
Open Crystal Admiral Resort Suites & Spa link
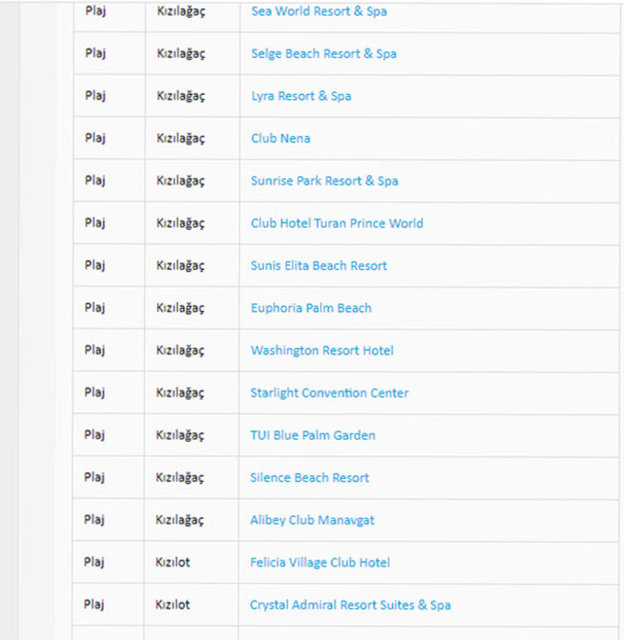(350, 605)
